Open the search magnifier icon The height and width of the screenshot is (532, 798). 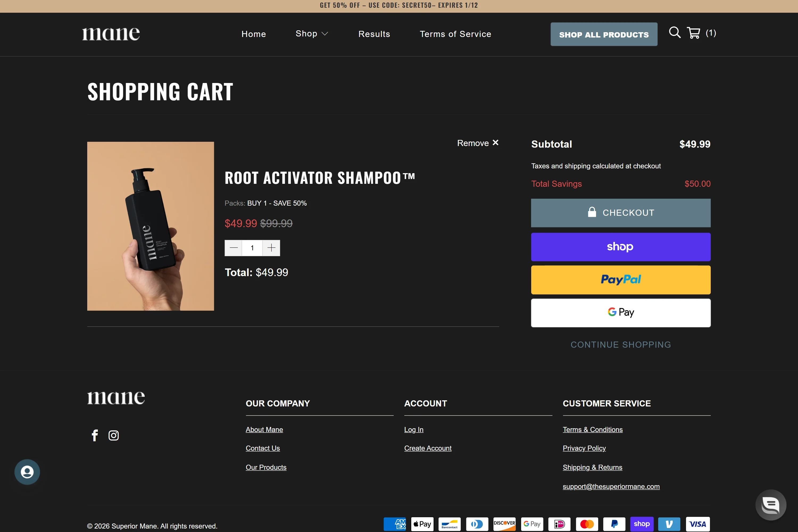[674, 32]
